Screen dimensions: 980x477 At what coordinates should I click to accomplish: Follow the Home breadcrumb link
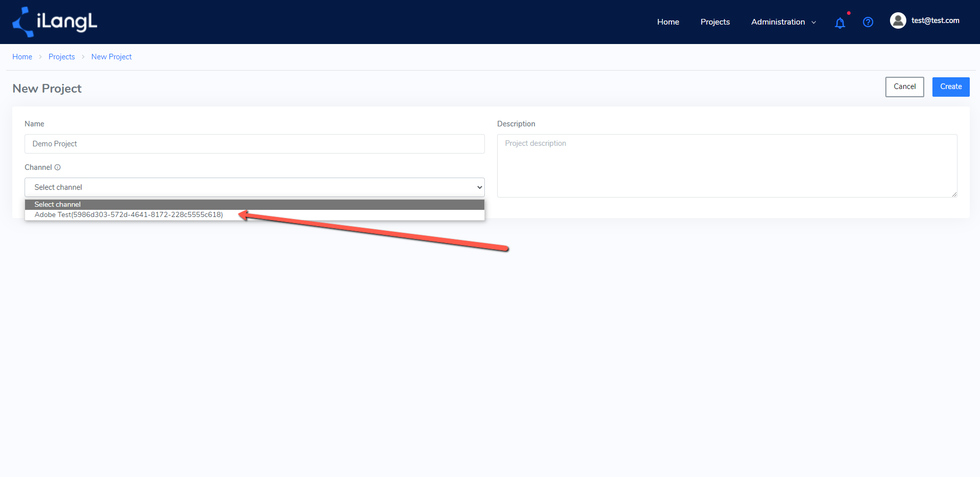[x=22, y=57]
